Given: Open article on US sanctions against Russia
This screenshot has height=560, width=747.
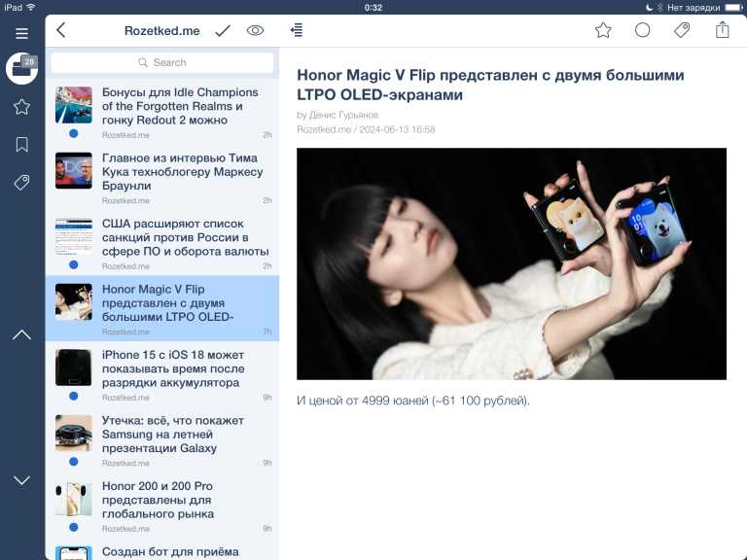Looking at the screenshot, I should pyautogui.click(x=162, y=243).
